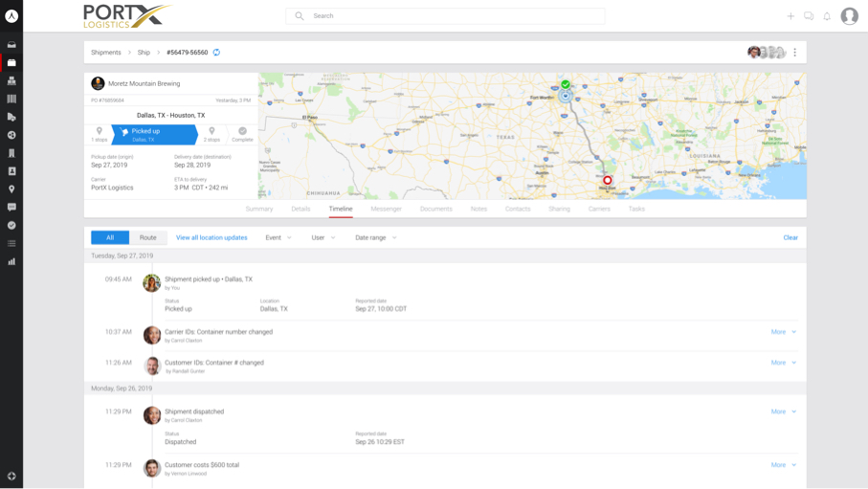Click Carrol Claxton's avatar at 10:37 AM
868x489 pixels.
(x=151, y=335)
